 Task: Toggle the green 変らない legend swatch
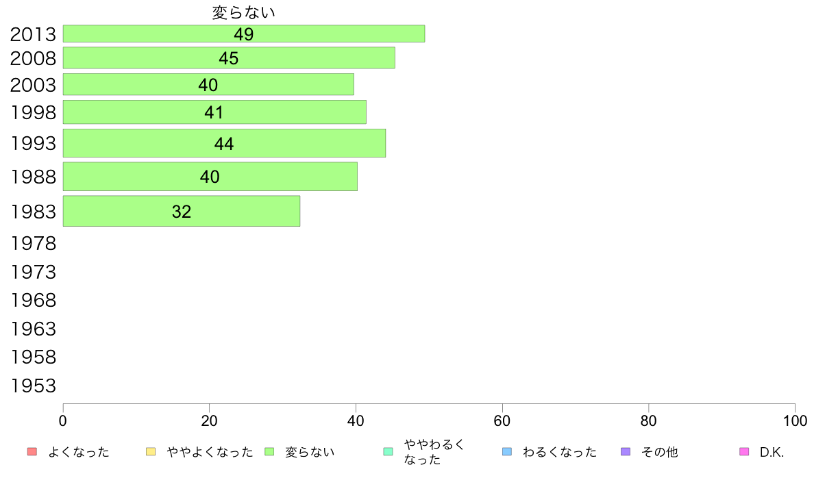pyautogui.click(x=269, y=451)
